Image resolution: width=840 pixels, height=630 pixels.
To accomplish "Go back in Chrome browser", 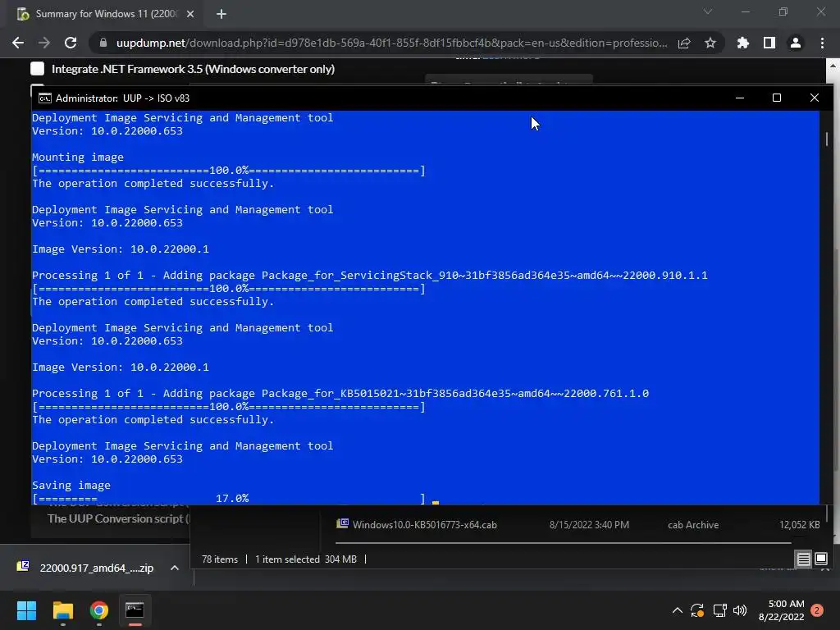I will 18,43.
